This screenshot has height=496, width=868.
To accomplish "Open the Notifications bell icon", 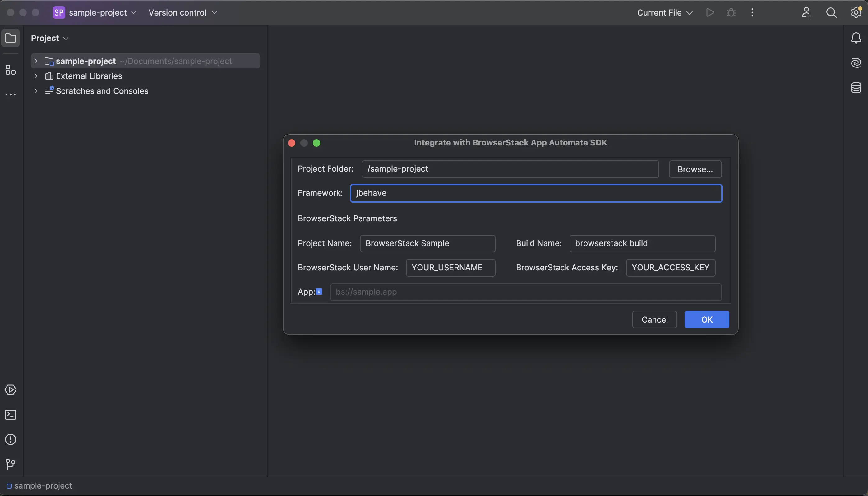I will (x=856, y=38).
